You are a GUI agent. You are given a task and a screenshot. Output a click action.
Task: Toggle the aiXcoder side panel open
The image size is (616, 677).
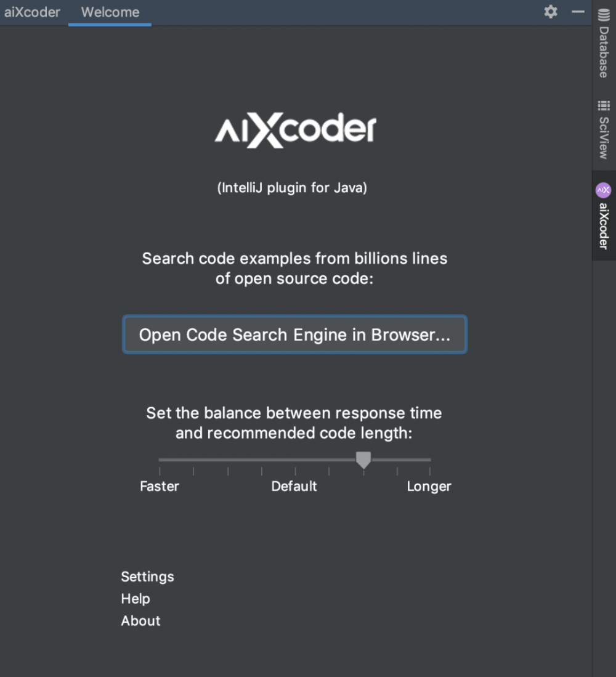click(602, 216)
